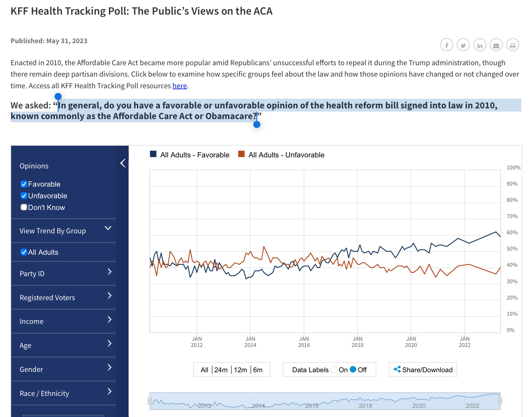This screenshot has height=417, width=532.
Task: Click the JAN 2016 axis label
Action: [x=304, y=342]
